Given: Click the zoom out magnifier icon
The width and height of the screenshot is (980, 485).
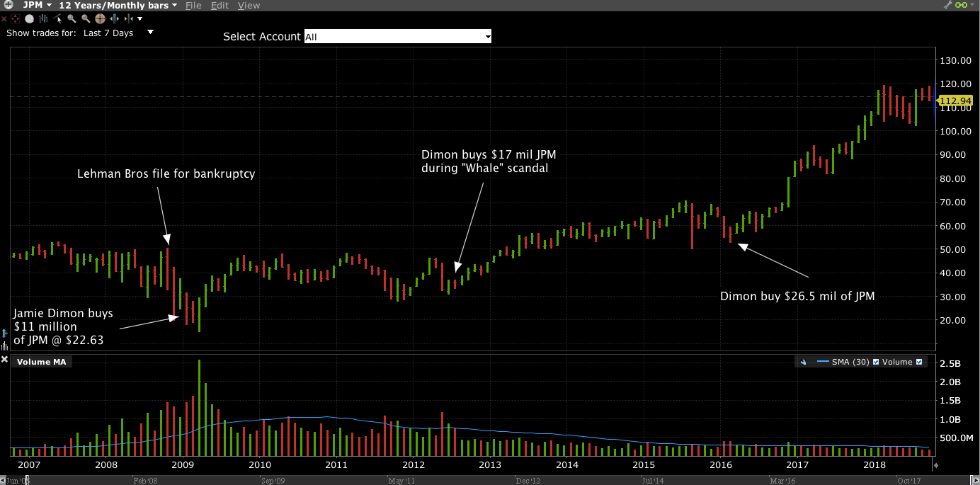Looking at the screenshot, I should pyautogui.click(x=86, y=19).
